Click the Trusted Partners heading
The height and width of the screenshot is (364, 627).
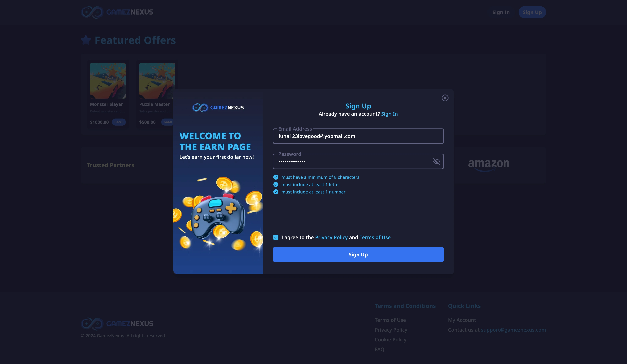tap(111, 165)
